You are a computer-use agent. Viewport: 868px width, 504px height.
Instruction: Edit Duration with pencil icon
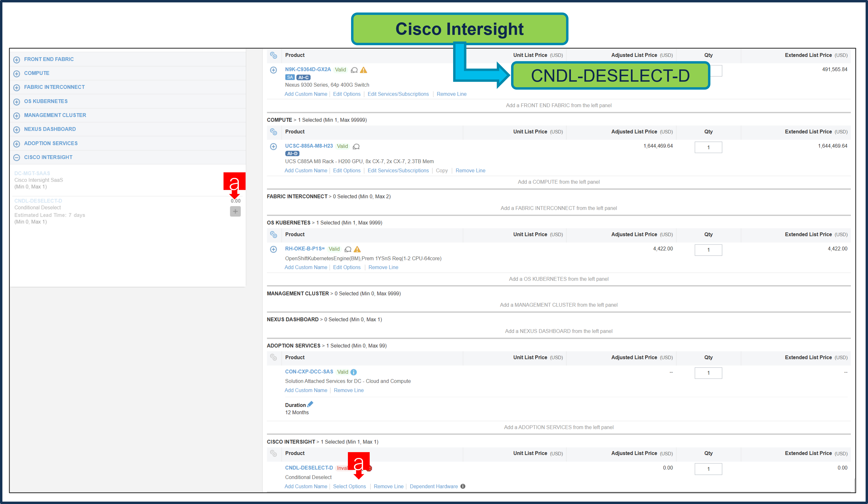pos(310,404)
